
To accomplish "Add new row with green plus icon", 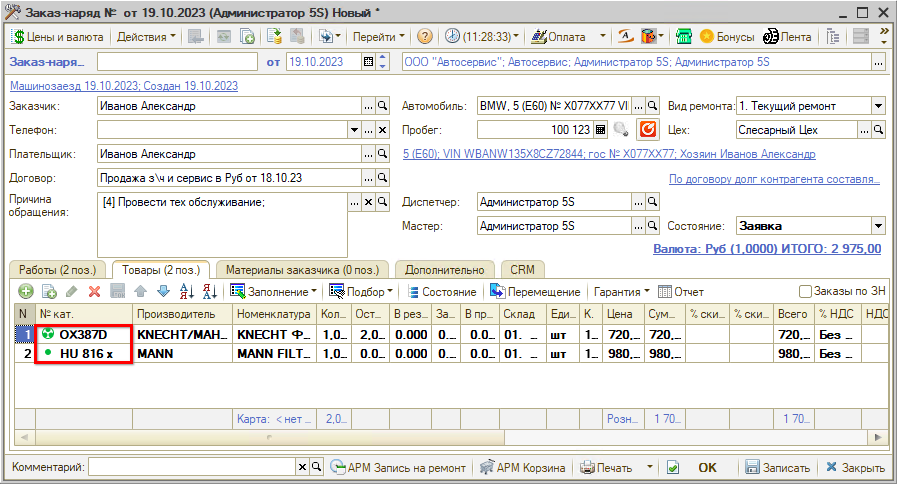I will point(26,292).
